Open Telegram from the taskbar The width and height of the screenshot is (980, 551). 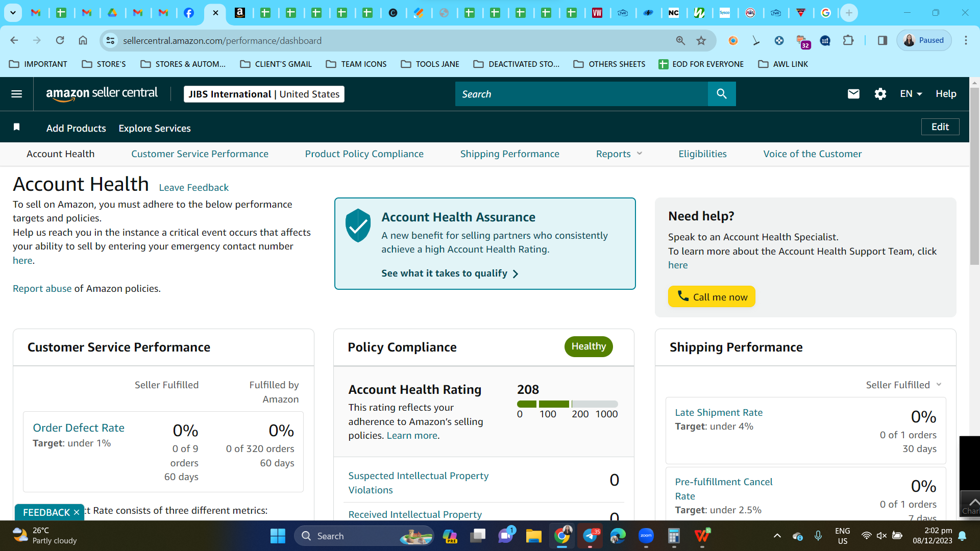pos(590,536)
